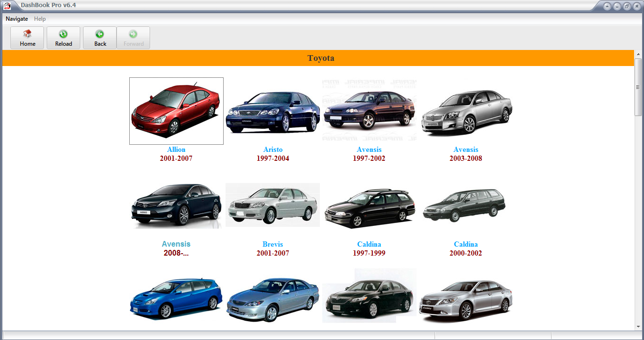Follow the Avensis link above 1997-2002
Image resolution: width=644 pixels, height=340 pixels.
(369, 149)
